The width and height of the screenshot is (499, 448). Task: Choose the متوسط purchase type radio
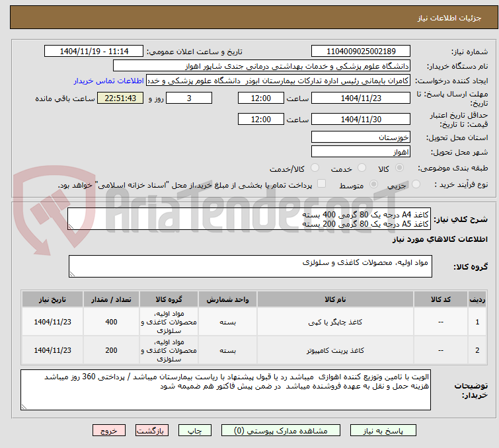tap(373, 184)
